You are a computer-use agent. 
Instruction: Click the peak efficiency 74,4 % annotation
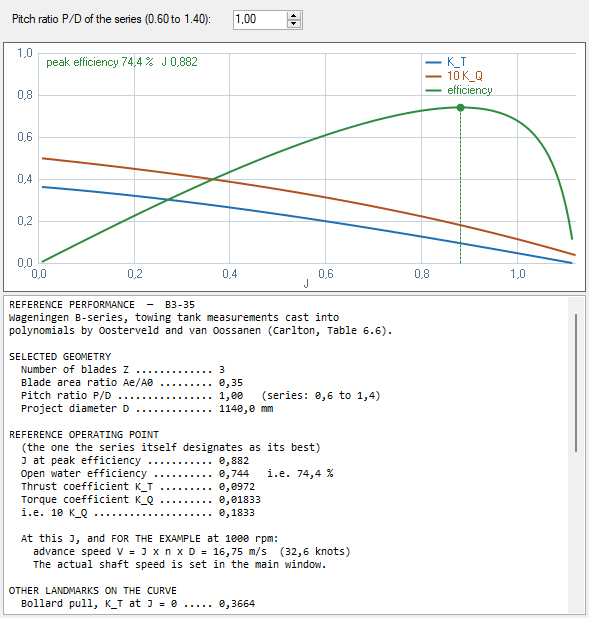pyautogui.click(x=122, y=62)
